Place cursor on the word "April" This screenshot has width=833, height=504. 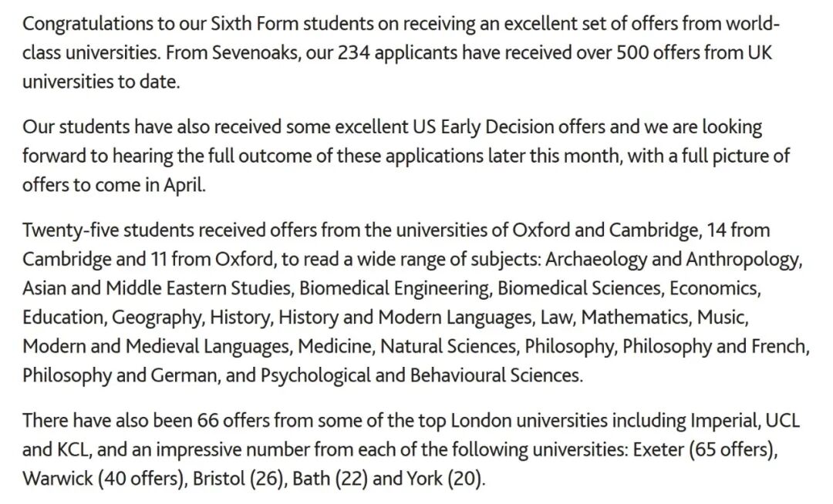[x=184, y=185]
